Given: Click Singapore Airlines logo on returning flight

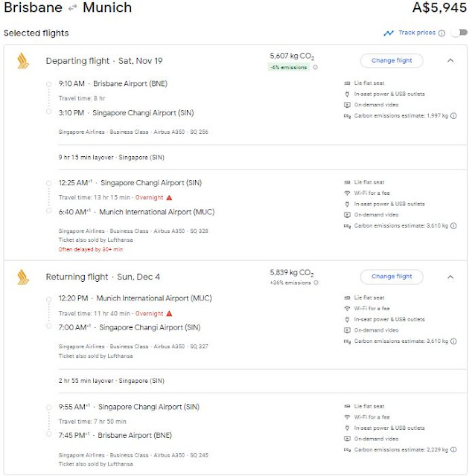Looking at the screenshot, I should tap(23, 277).
